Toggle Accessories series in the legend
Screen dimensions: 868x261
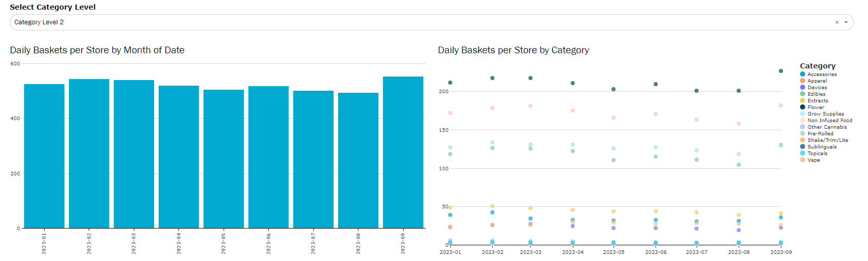pyautogui.click(x=821, y=74)
